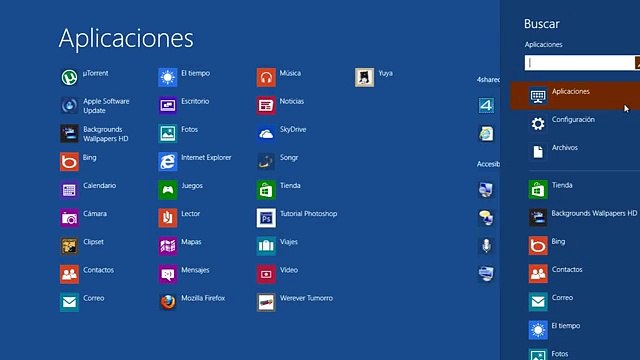The width and height of the screenshot is (640, 360).
Task: Open the Mensajes app icon
Action: (x=168, y=274)
